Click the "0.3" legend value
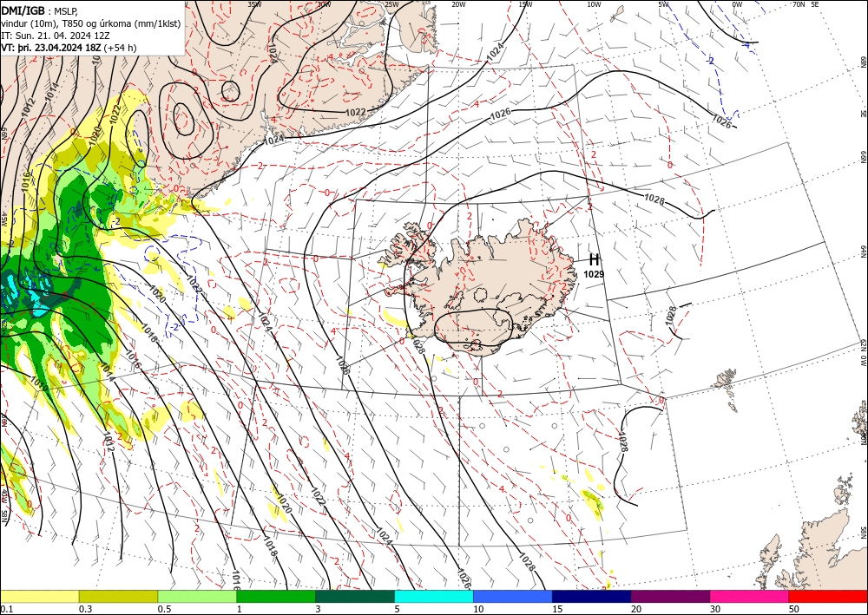The height and width of the screenshot is (615, 868). click(85, 609)
